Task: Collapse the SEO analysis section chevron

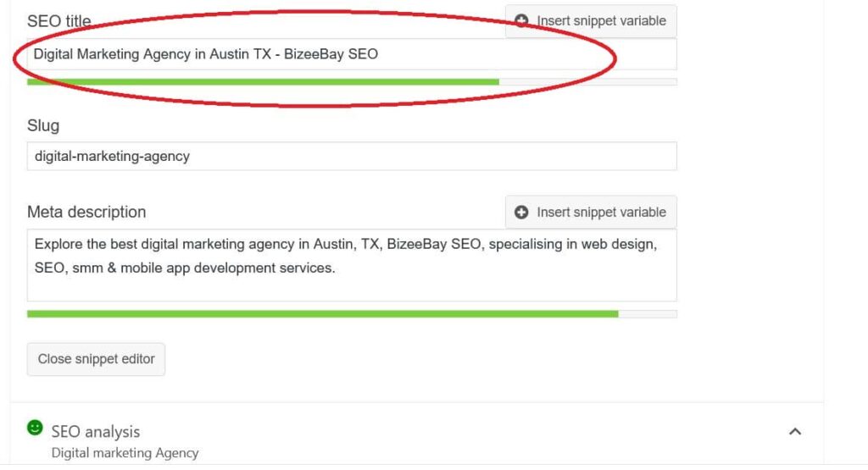Action: click(795, 431)
